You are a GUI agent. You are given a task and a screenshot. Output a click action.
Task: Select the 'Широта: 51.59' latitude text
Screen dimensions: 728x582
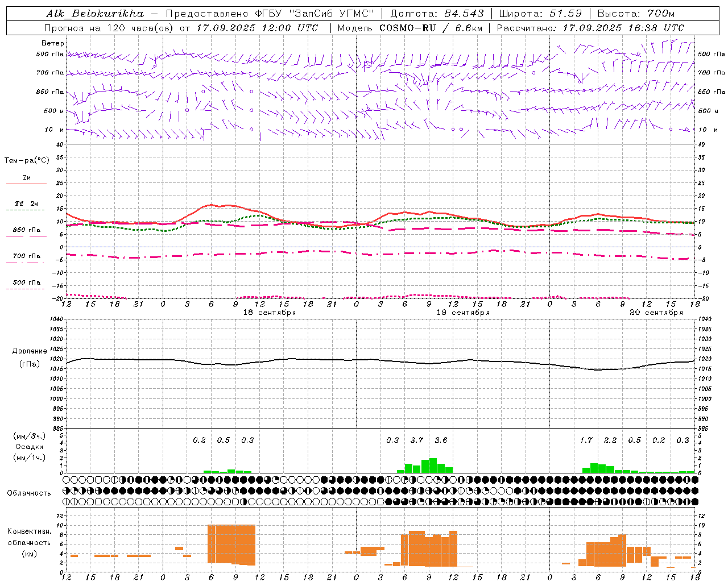point(540,14)
